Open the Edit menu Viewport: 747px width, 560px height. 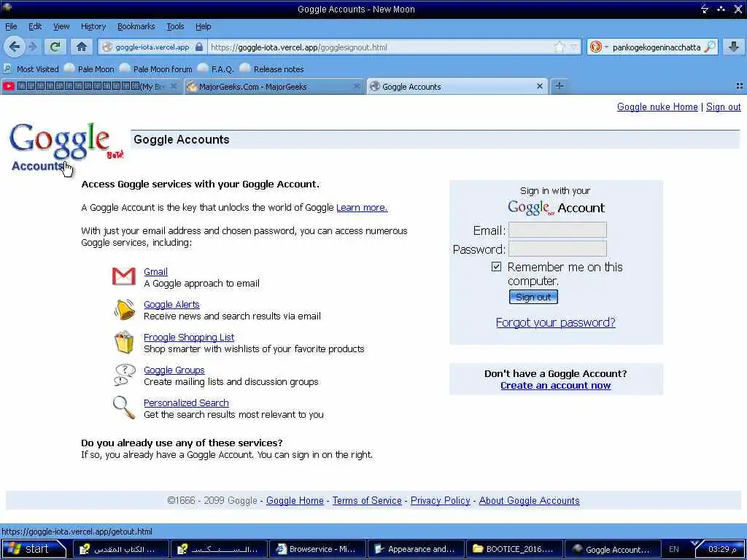35,26
